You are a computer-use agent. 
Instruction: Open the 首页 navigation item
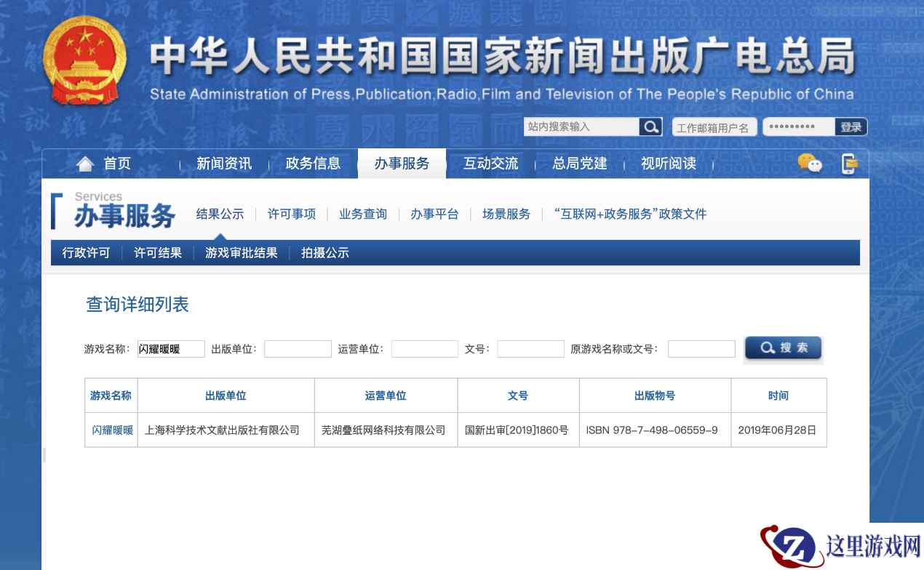(x=117, y=164)
